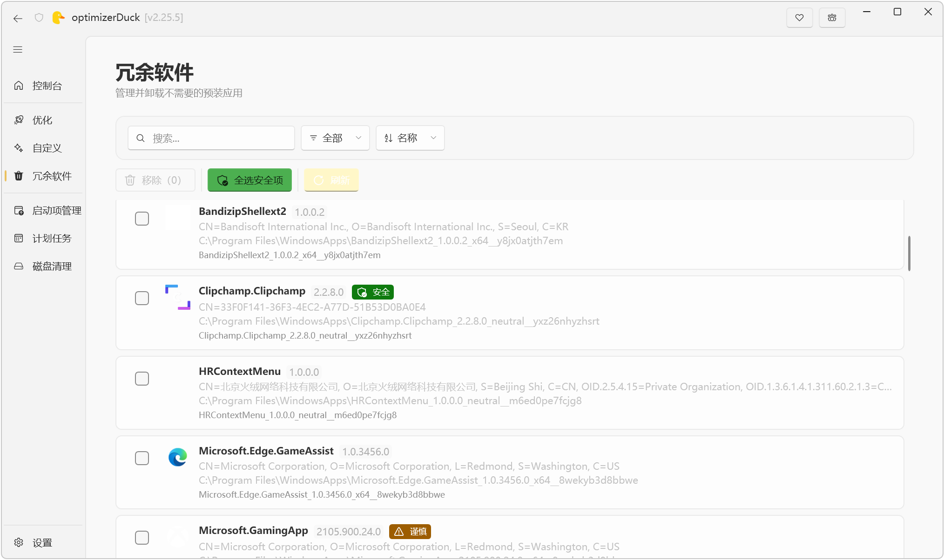944x560 pixels.
Task: Click GameAssist version 1.0.3456.0
Action: (x=366, y=452)
